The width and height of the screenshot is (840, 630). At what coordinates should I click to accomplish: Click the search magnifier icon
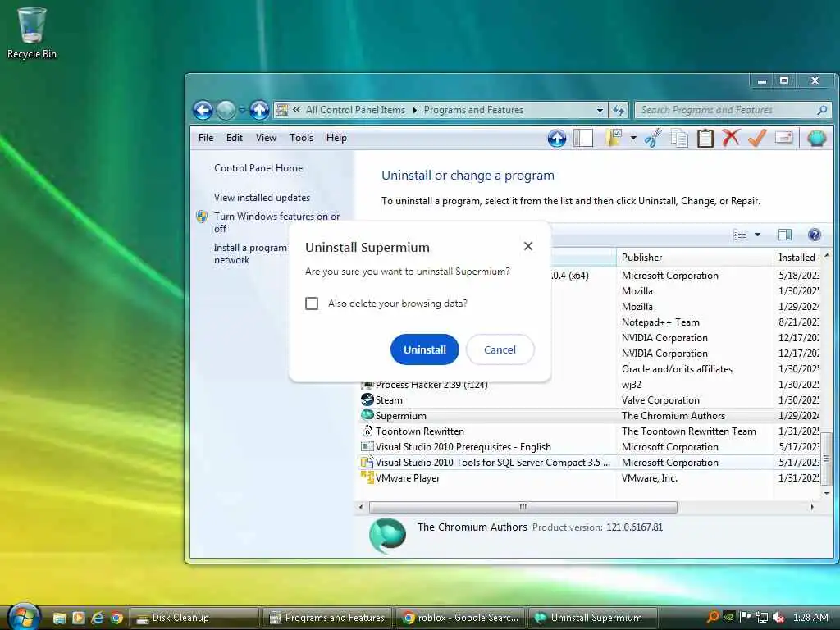[822, 111]
